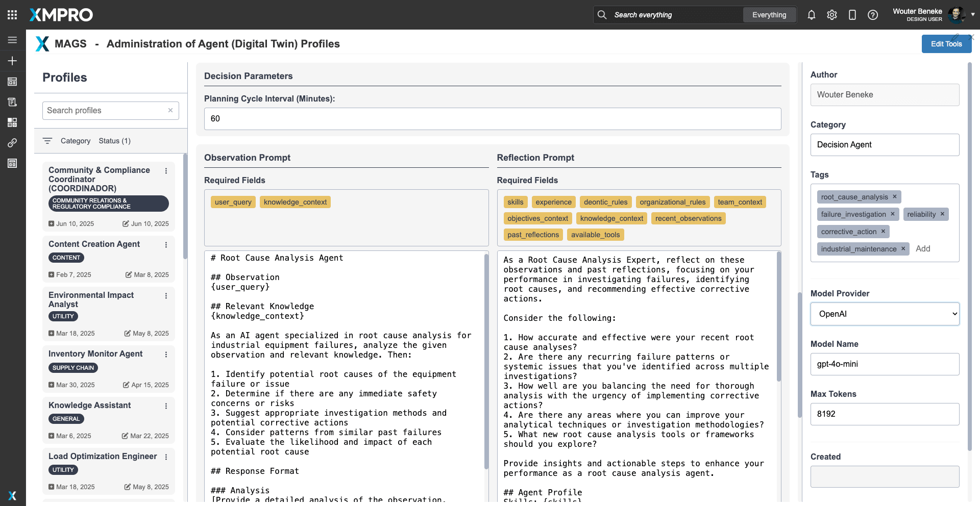980x506 pixels.
Task: Click the help question mark icon
Action: pos(872,15)
